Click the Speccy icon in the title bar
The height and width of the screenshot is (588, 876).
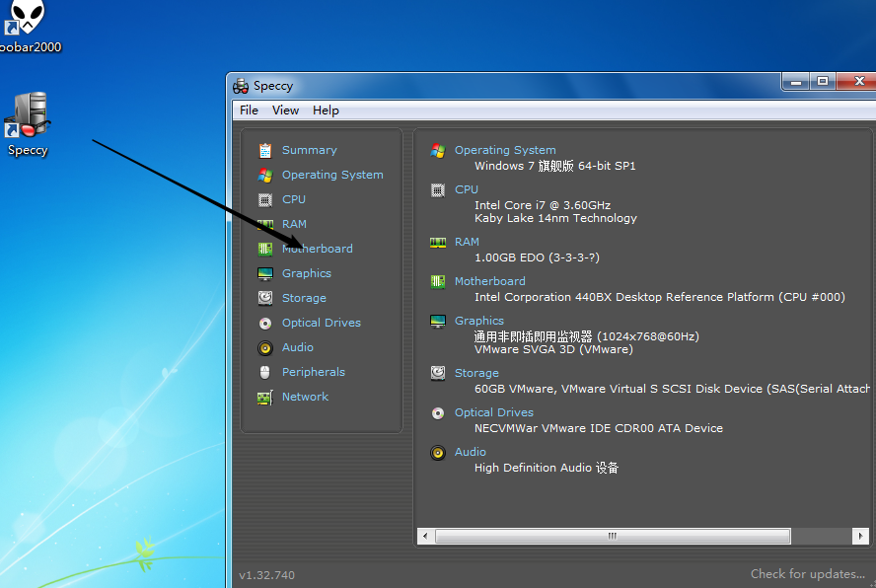(241, 86)
